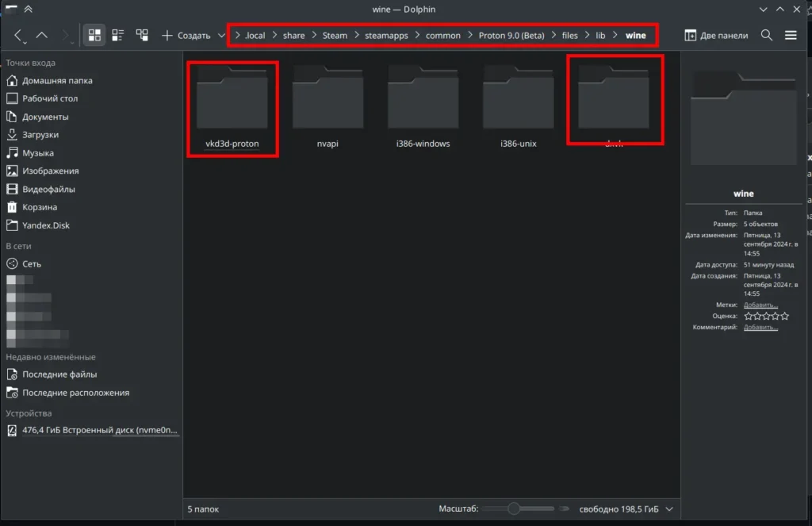
Task: Expand free space свободно 198,5 ГиБ dropdown
Action: 669,509
